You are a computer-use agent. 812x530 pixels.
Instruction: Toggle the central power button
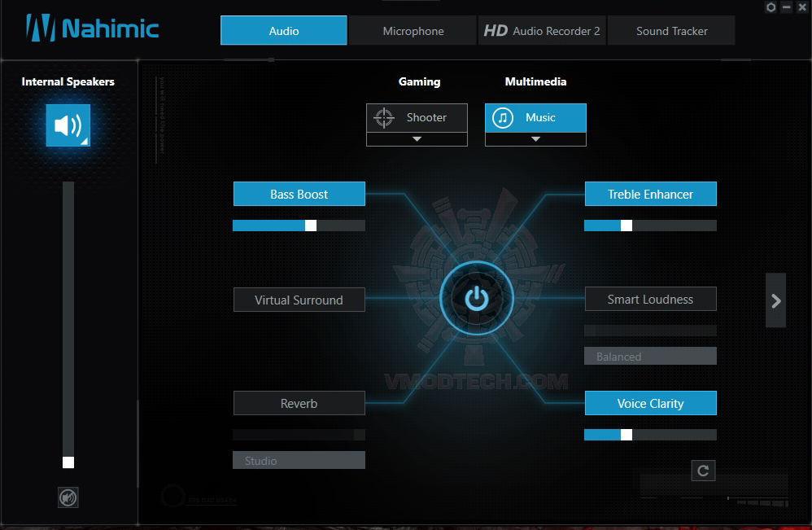point(477,299)
